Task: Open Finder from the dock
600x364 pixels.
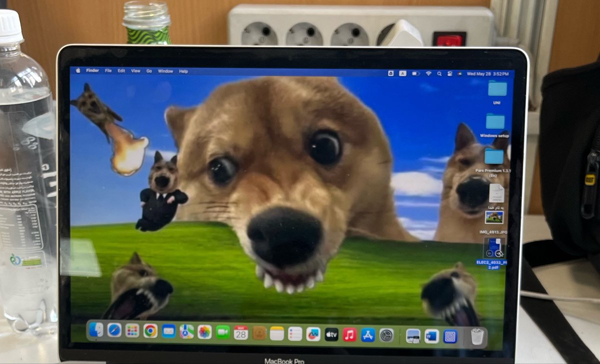Action: 96,329
